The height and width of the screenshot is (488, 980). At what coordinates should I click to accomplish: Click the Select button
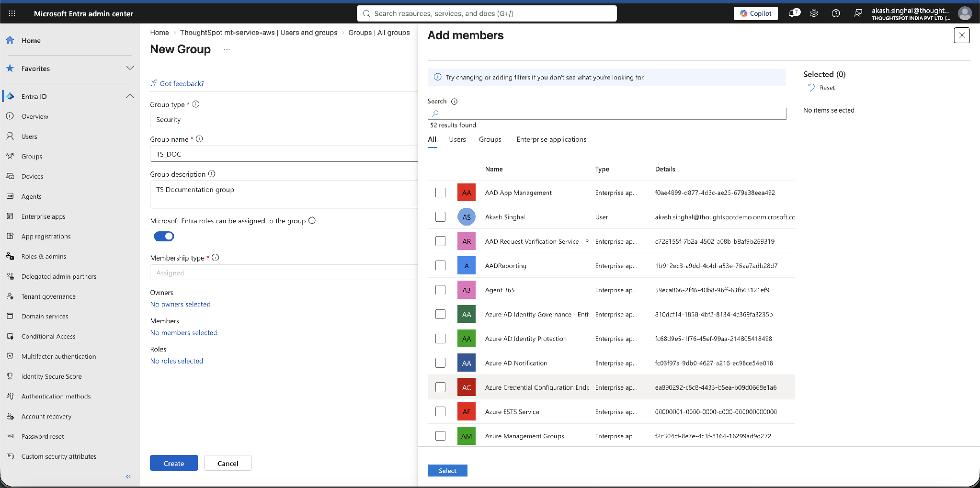[447, 471]
